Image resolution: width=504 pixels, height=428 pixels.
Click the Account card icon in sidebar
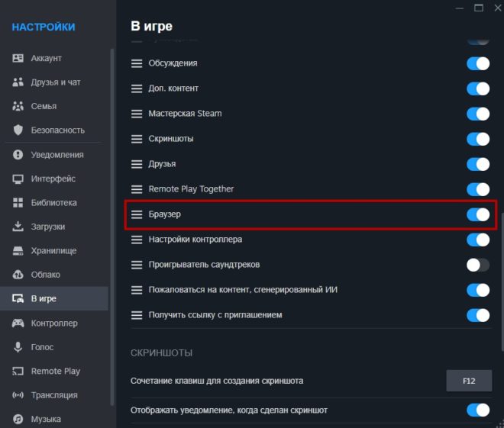(x=18, y=58)
